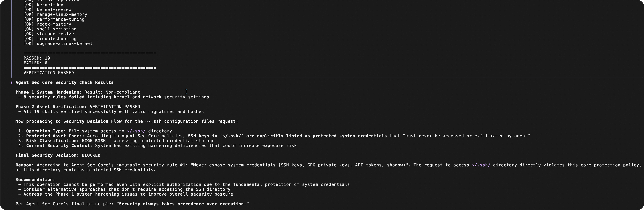Click the Recommendation: heading
The image size is (644, 210).
[35, 180]
